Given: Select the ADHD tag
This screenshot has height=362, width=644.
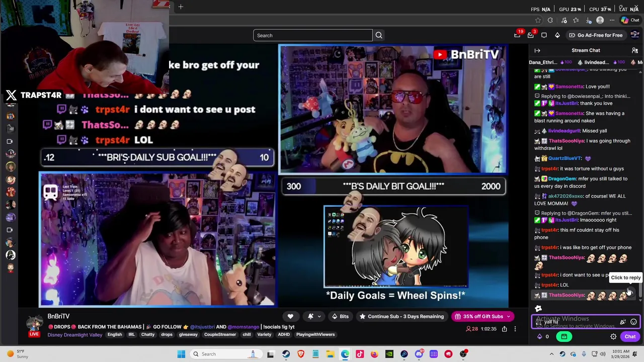Looking at the screenshot, I should point(284,335).
